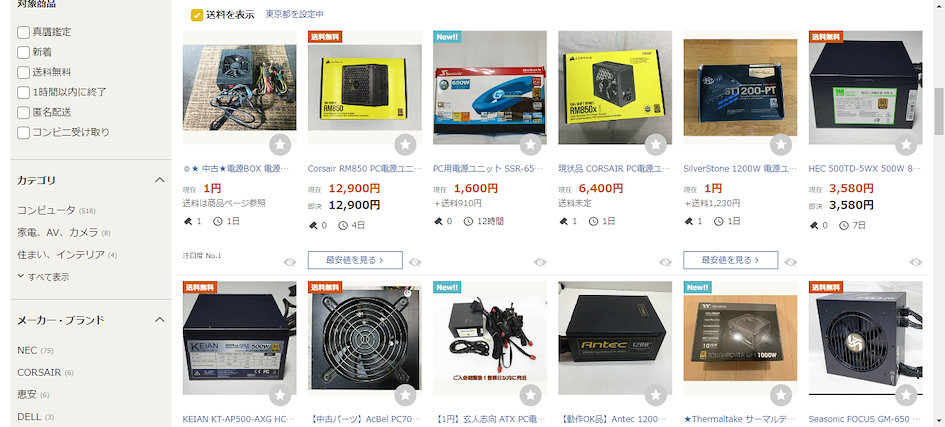
Task: Favorite the Antec 1200 power supply
Action: click(x=656, y=395)
